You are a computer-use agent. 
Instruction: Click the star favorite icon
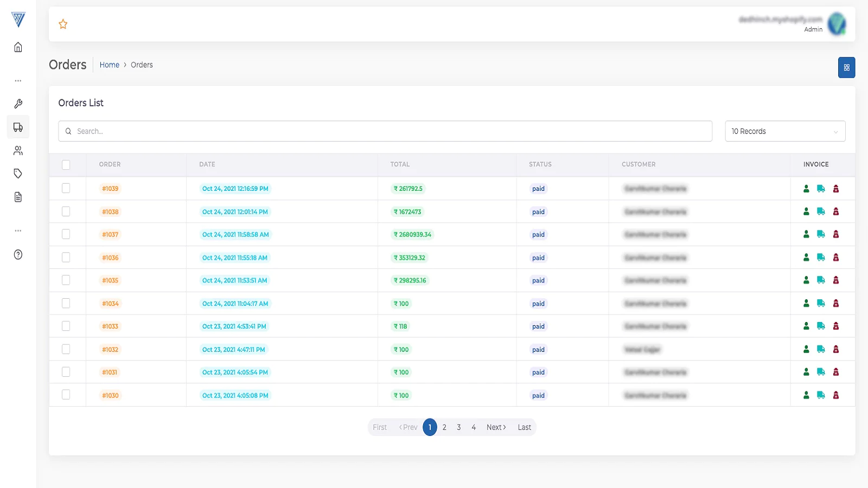point(63,24)
